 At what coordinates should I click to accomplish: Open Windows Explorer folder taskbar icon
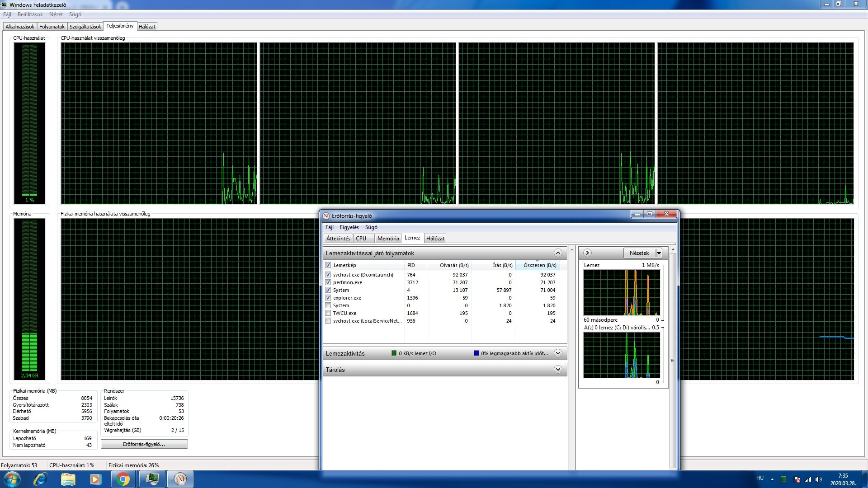click(68, 479)
